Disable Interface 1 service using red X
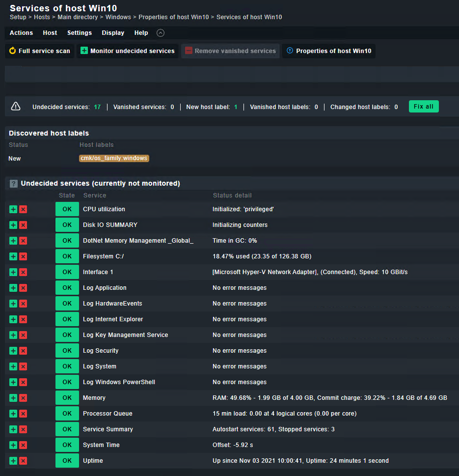The width and height of the screenshot is (459, 476). pos(23,272)
